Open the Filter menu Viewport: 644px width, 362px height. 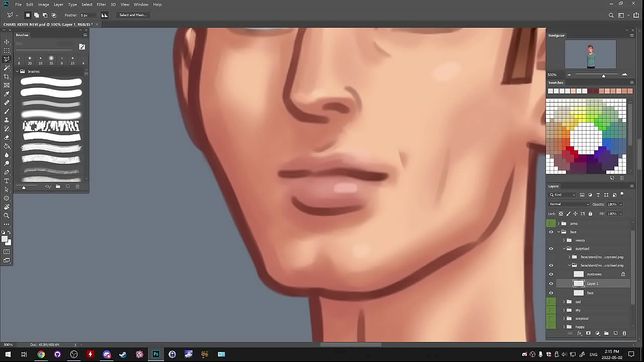click(x=101, y=5)
